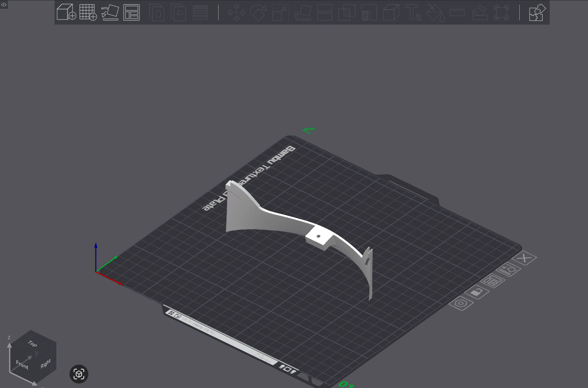Delete plate 01 with the X button

525,258
